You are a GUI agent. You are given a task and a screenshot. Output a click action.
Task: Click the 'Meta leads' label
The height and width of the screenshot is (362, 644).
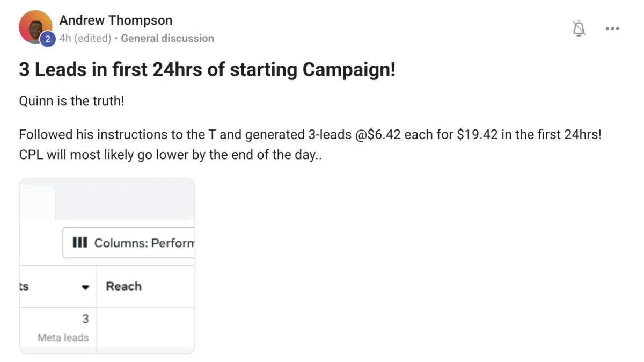pos(63,337)
